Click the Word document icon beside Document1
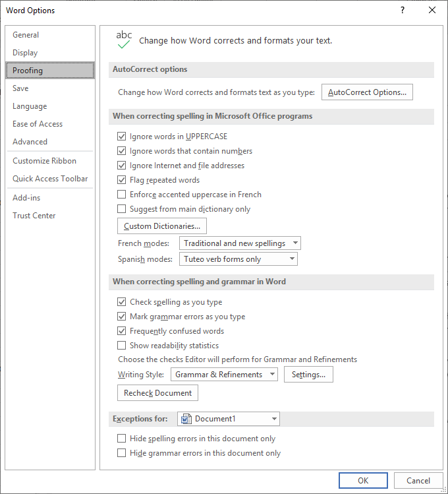 coord(186,419)
